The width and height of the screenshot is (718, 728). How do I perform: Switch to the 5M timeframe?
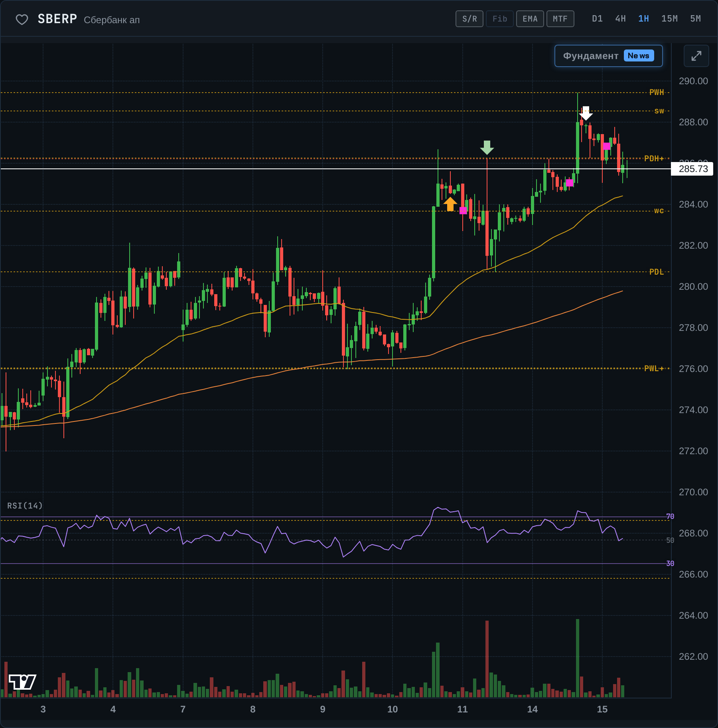tap(695, 19)
